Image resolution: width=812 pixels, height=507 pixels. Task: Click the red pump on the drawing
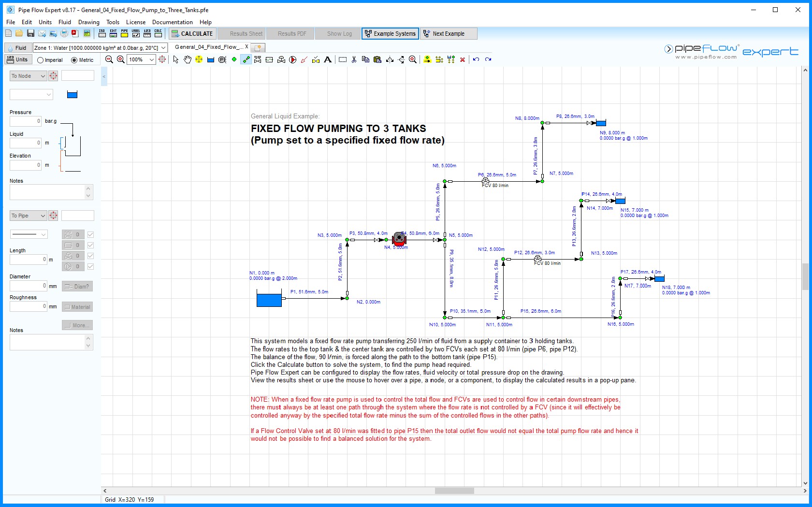pyautogui.click(x=399, y=238)
